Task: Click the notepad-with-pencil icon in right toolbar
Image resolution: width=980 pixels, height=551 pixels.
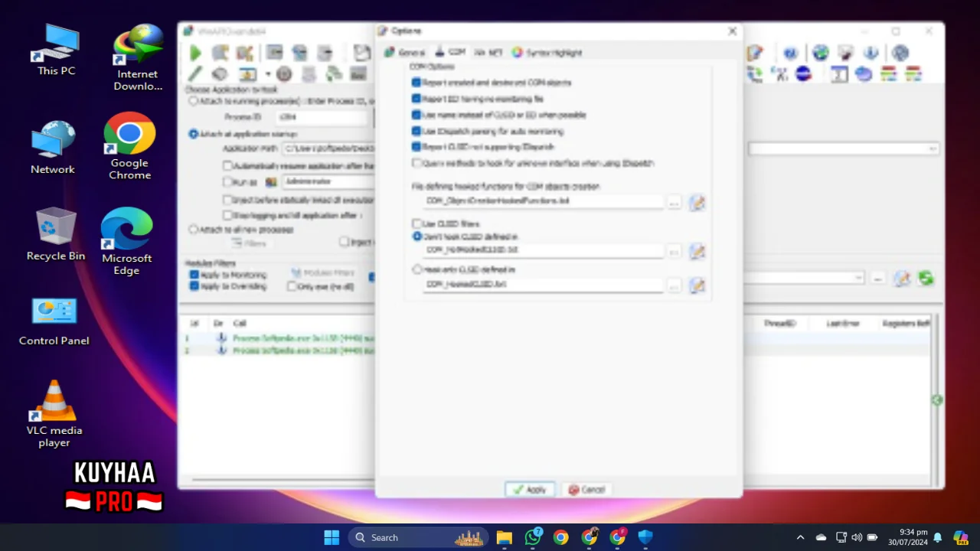Action: (756, 53)
